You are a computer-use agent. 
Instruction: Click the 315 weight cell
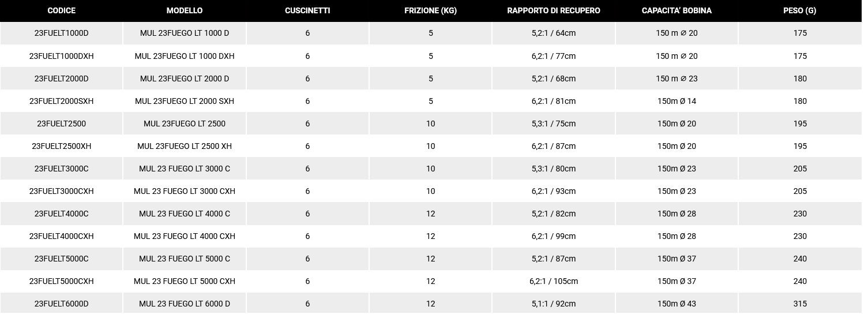pos(799,304)
